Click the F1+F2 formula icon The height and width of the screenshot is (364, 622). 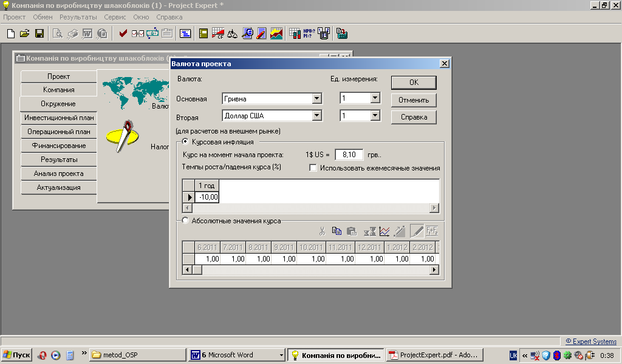tap(432, 231)
